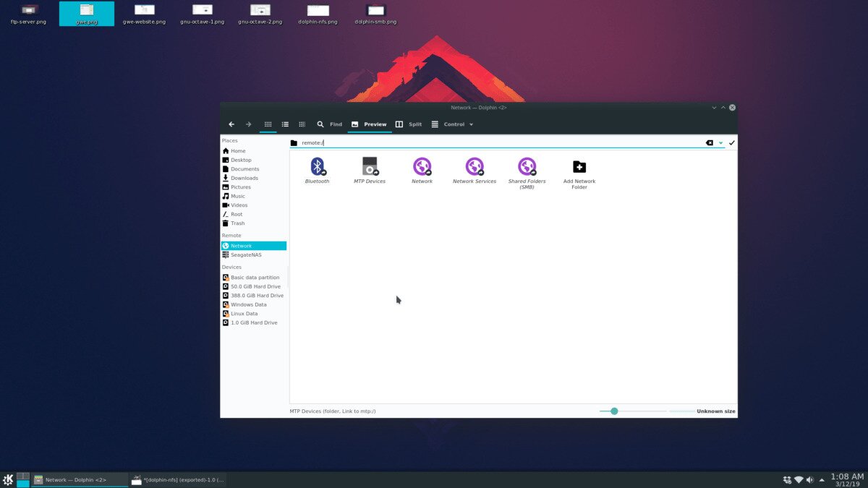Click the MTP Devices status bar text

[333, 411]
